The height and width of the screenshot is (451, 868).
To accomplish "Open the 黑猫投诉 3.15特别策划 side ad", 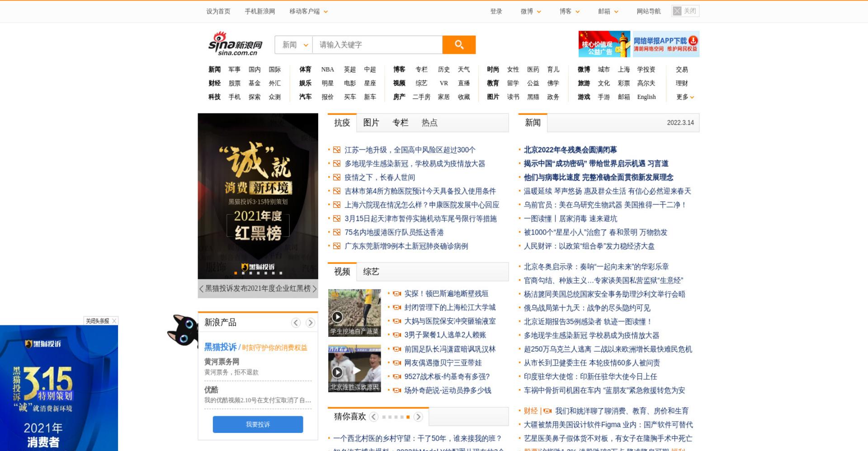I will 59,388.
